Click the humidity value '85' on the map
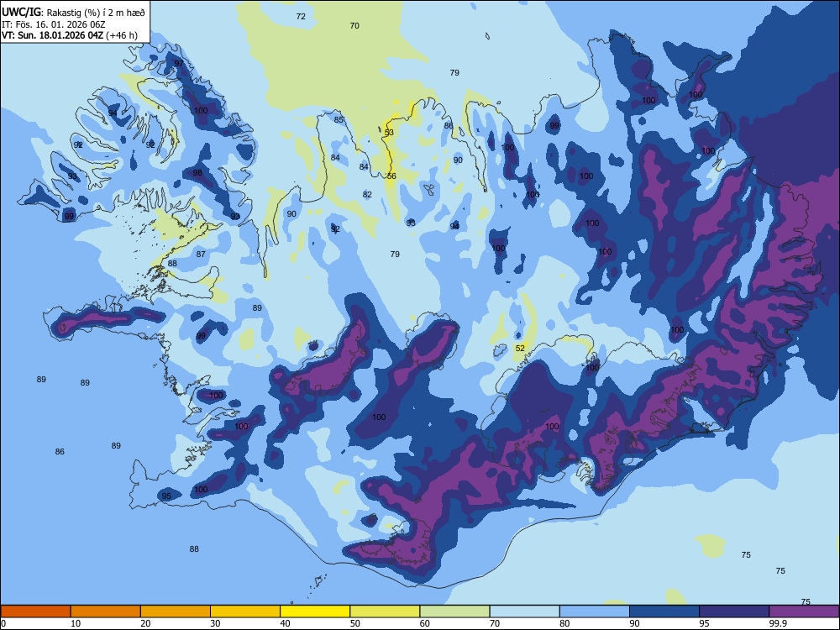This screenshot has width=840, height=630. click(339, 120)
